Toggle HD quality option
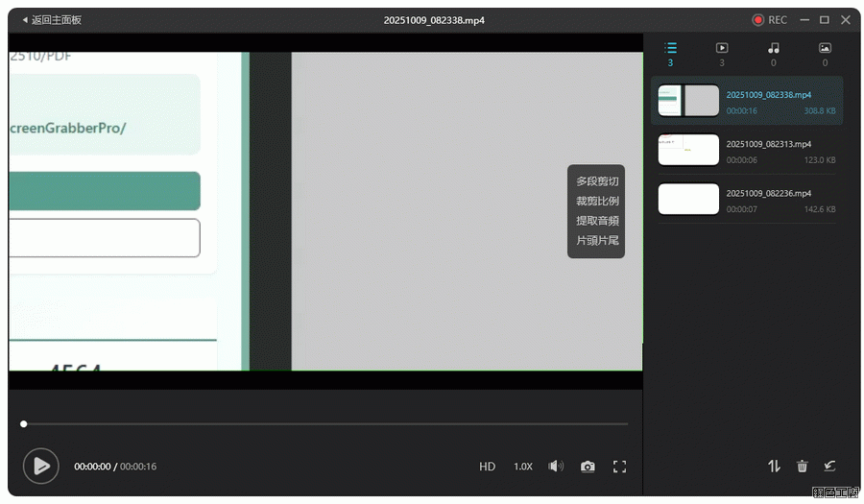This screenshot has width=864, height=504. pos(487,467)
